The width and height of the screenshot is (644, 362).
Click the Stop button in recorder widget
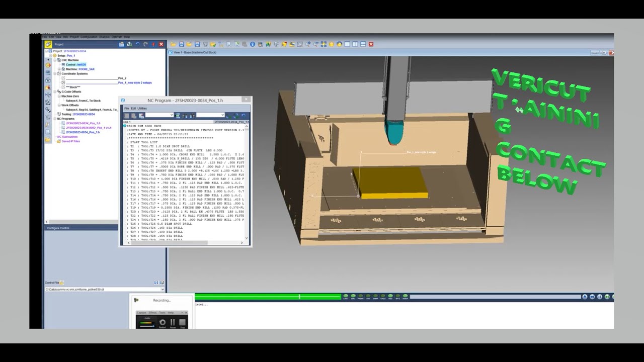click(x=182, y=323)
